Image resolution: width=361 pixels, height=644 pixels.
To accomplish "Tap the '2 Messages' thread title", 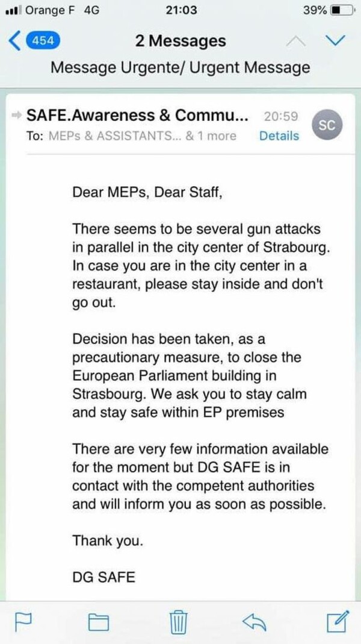I will coord(180,40).
